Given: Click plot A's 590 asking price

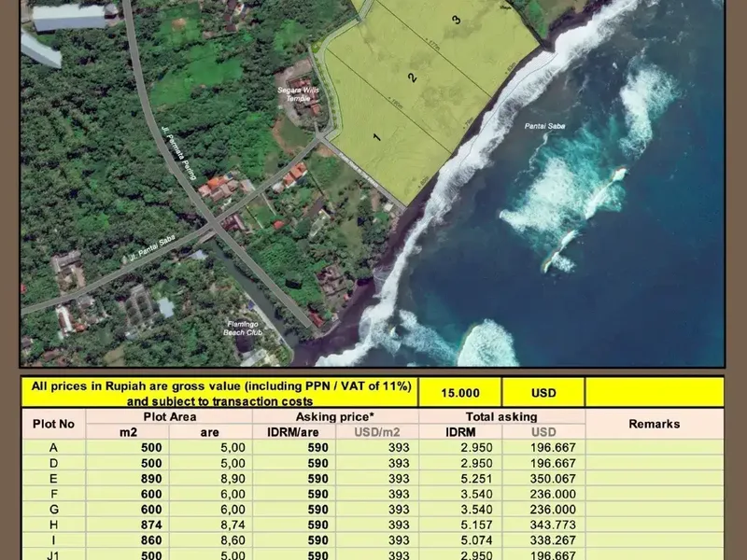Looking at the screenshot, I should 317,448.
